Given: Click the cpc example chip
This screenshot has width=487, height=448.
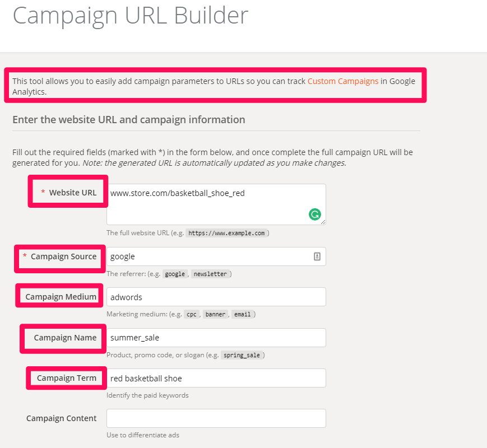Looking at the screenshot, I should [192, 315].
